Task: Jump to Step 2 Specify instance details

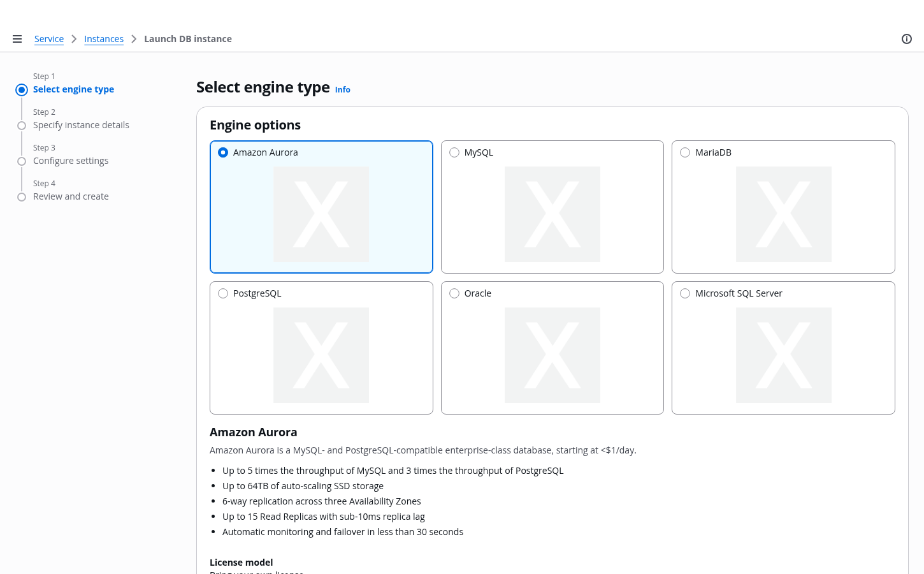Action: (81, 125)
